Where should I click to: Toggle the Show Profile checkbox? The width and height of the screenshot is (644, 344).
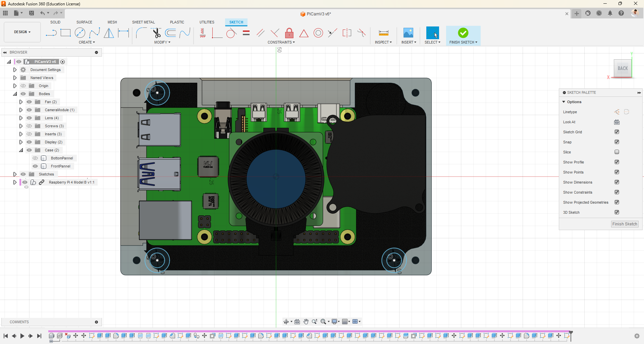coord(617,162)
